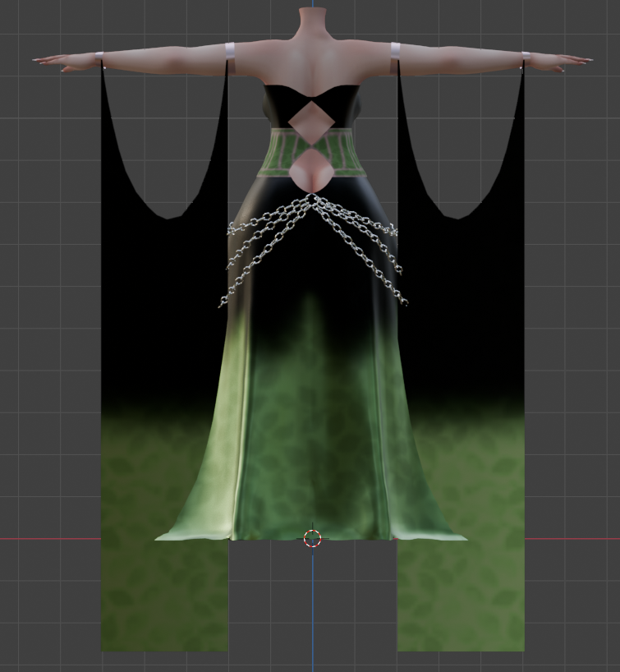Select the white wrist cuff on the left arm
The height and width of the screenshot is (672, 620).
(99, 56)
